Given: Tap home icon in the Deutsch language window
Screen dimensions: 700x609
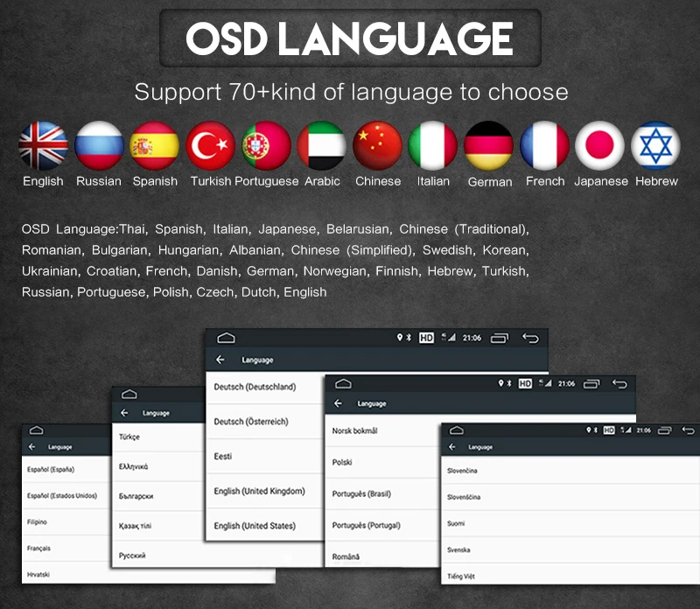Looking at the screenshot, I should tap(226, 338).
